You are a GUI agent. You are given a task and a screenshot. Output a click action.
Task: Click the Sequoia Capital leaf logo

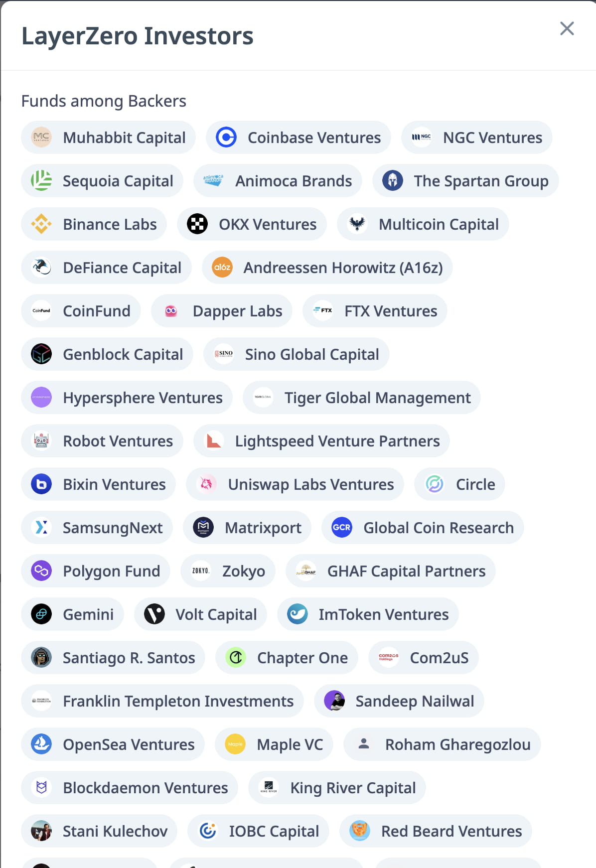42,181
